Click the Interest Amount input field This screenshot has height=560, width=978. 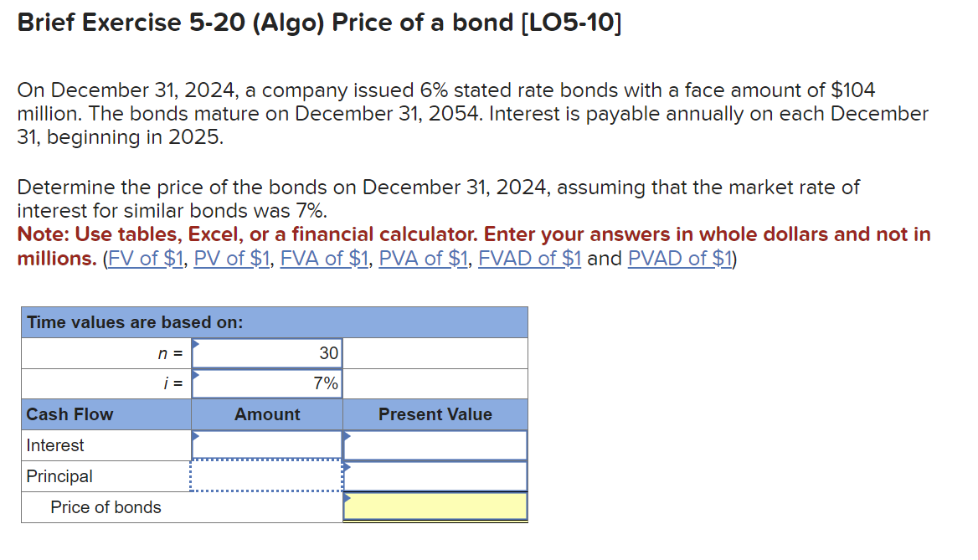(x=266, y=444)
